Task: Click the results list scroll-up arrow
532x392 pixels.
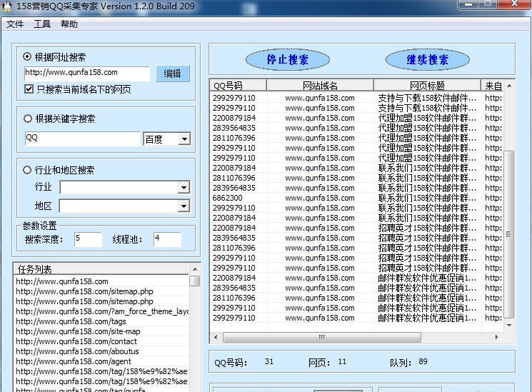Action: coord(509,86)
